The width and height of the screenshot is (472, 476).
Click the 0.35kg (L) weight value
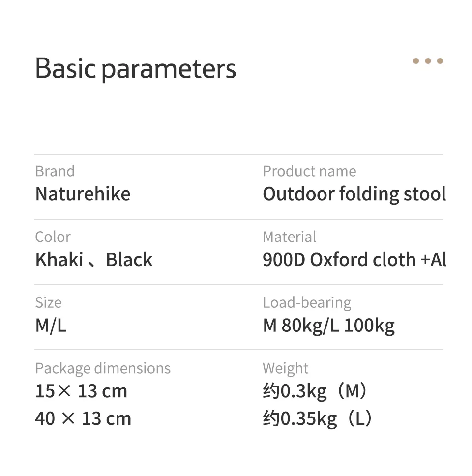tap(318, 419)
